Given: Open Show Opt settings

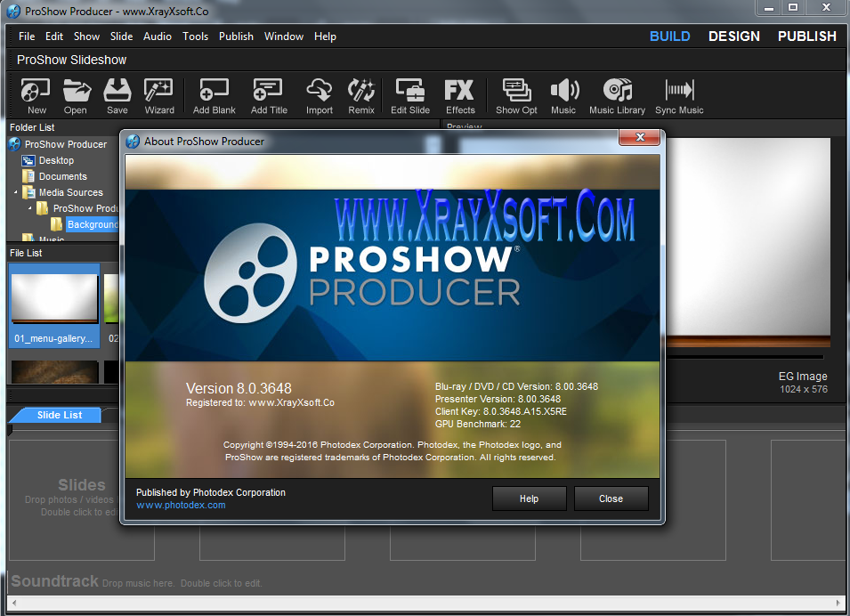Looking at the screenshot, I should tap(516, 96).
